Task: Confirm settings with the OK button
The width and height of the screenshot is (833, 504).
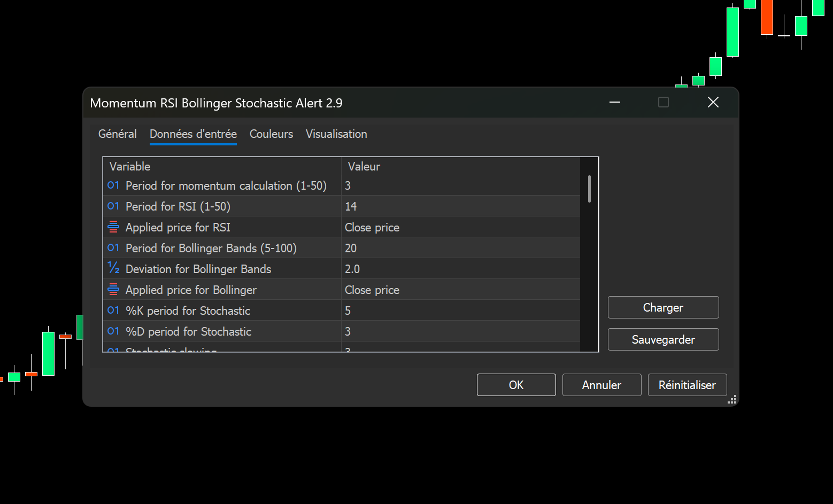Action: point(516,385)
